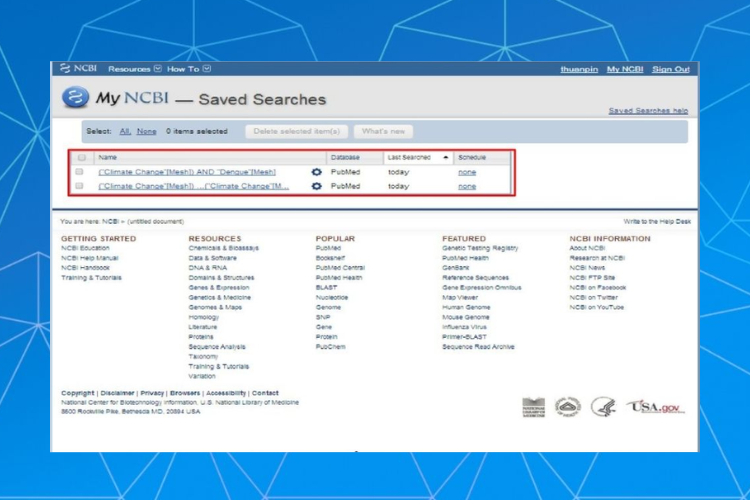750x500 pixels.
Task: Open Sequence Read Archive link
Action: click(478, 347)
